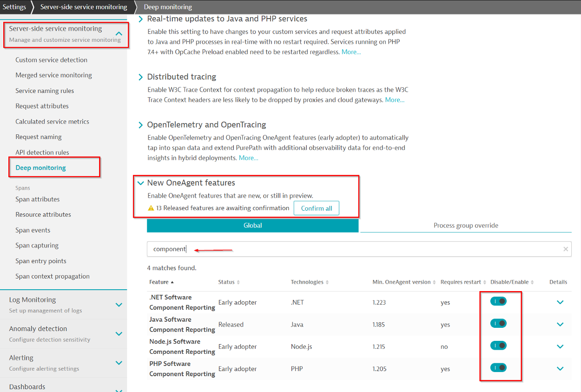581x392 pixels.
Task: Open Custom service detection page
Action: [x=51, y=60]
